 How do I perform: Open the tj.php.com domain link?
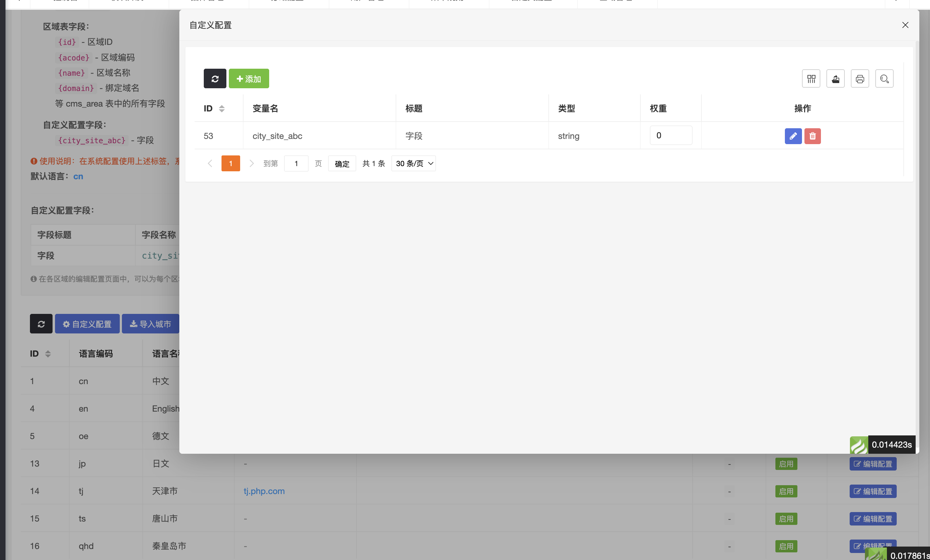click(x=264, y=491)
